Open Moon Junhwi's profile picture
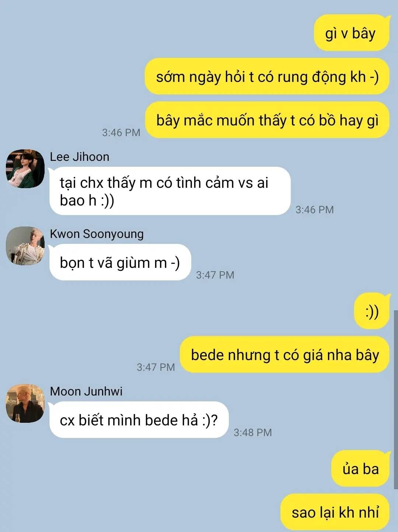The image size is (398, 532). pyautogui.click(x=25, y=403)
